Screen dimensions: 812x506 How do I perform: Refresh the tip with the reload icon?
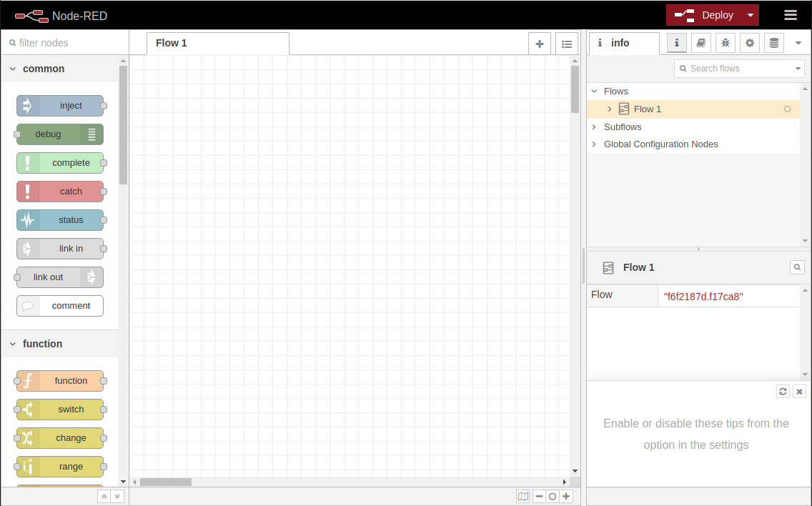pyautogui.click(x=783, y=392)
